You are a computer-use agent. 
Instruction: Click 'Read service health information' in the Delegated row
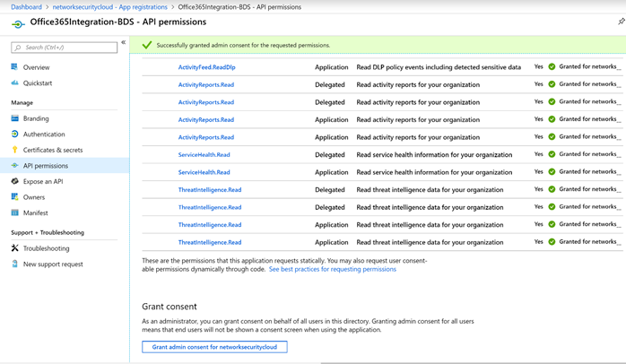click(434, 154)
